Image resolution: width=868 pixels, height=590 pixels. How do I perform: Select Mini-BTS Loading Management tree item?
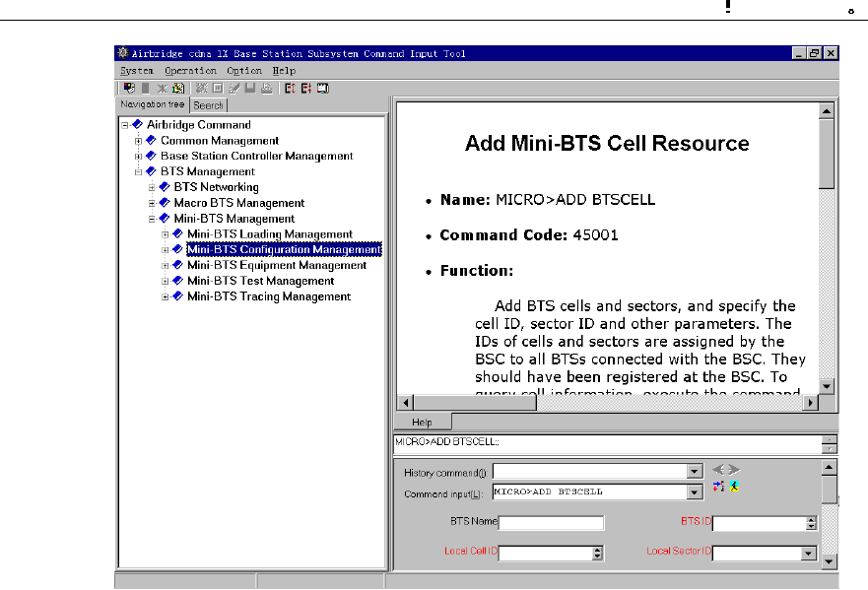pos(270,234)
